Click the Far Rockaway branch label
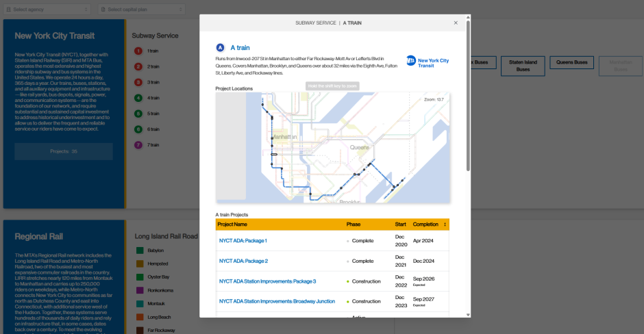Screen dimensions: 644x334 tap(161, 331)
